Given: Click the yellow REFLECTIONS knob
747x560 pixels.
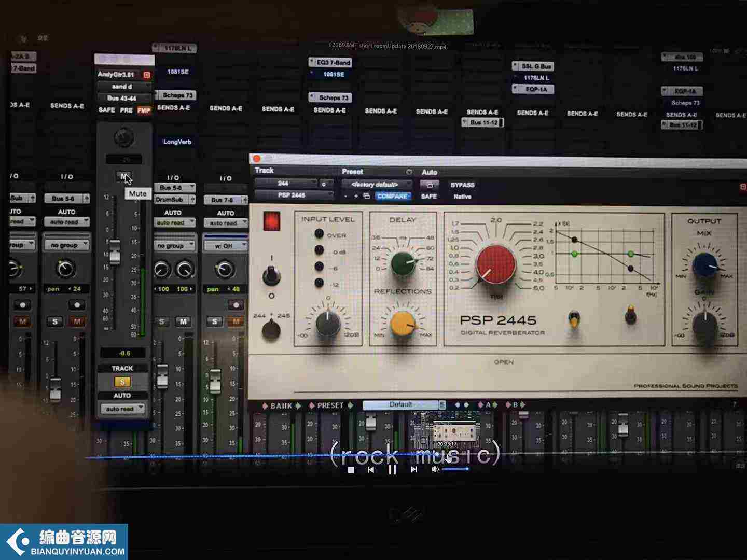Looking at the screenshot, I should [402, 324].
